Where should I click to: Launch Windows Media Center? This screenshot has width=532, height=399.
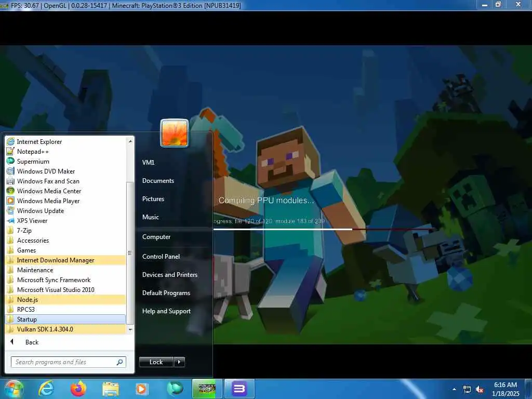[65, 191]
